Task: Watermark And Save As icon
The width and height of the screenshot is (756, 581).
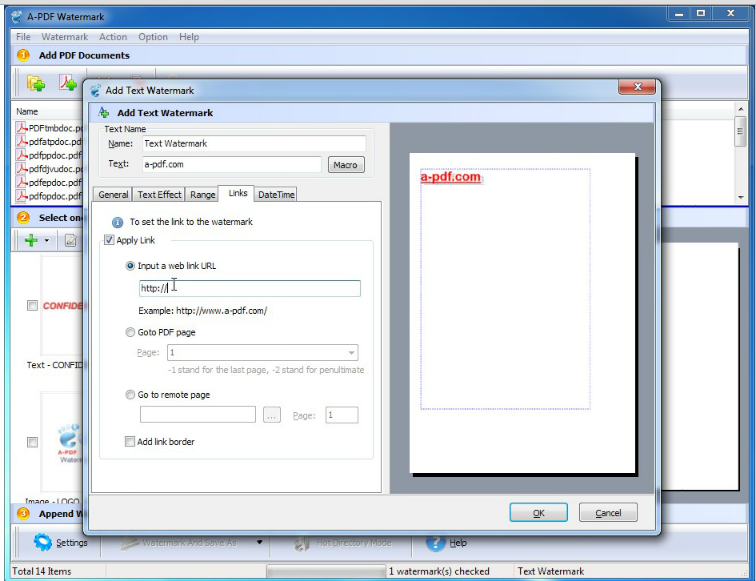Action: tap(129, 543)
